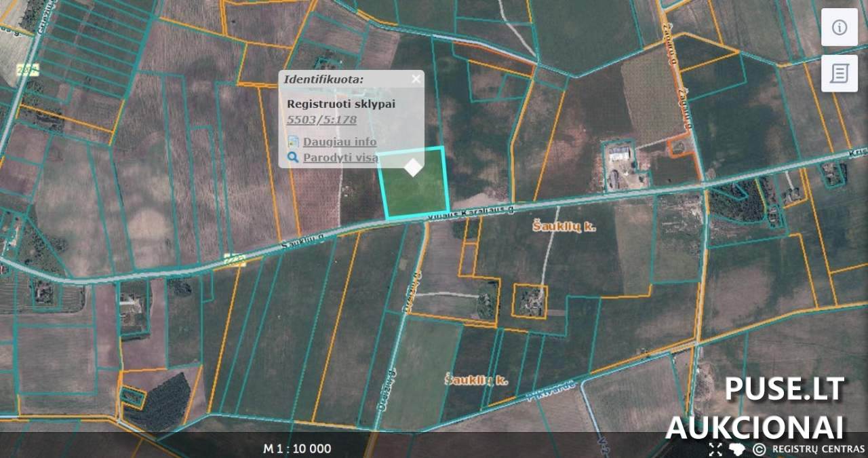Open parcel number 5503/5:178 link
The width and height of the screenshot is (868, 458).
[322, 120]
